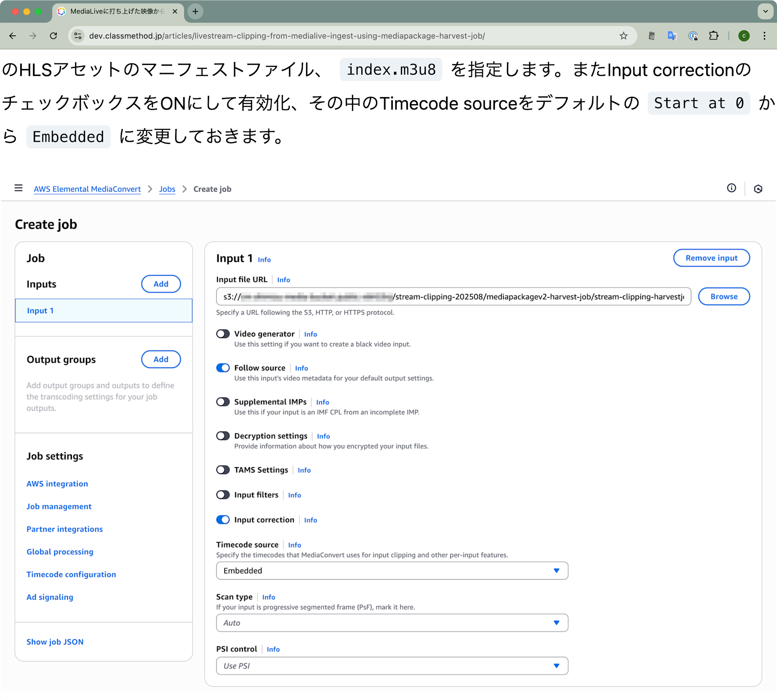The width and height of the screenshot is (777, 700).
Task: Open tab search dropdown at top right
Action: (765, 11)
